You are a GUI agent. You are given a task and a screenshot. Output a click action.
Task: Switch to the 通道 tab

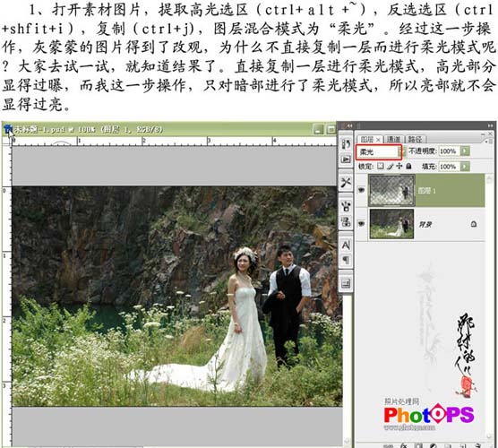pyautogui.click(x=394, y=139)
